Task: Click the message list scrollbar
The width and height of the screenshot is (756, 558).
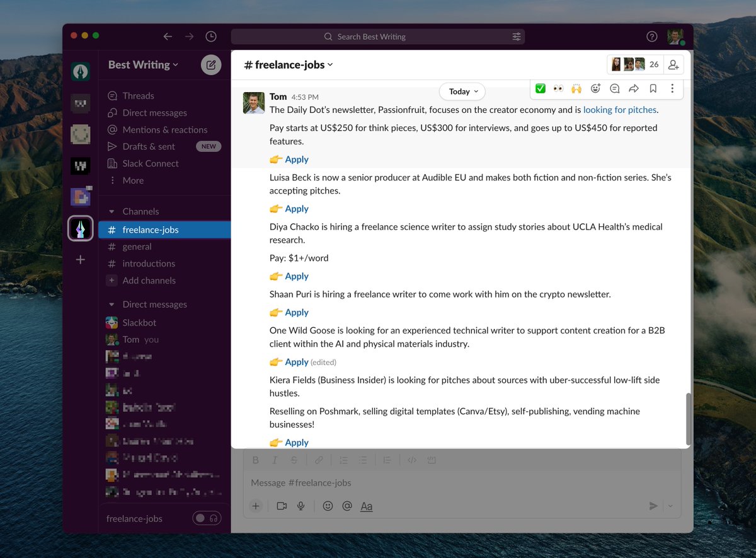Action: pos(688,419)
